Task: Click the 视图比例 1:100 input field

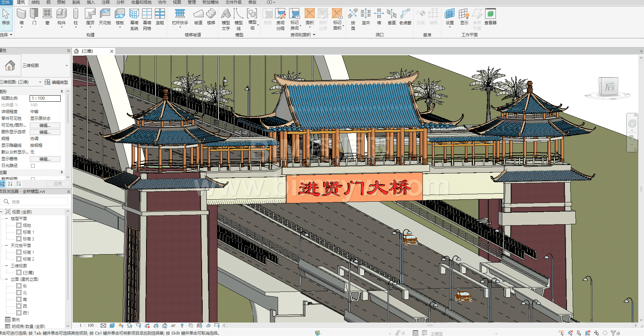Action: tap(45, 98)
